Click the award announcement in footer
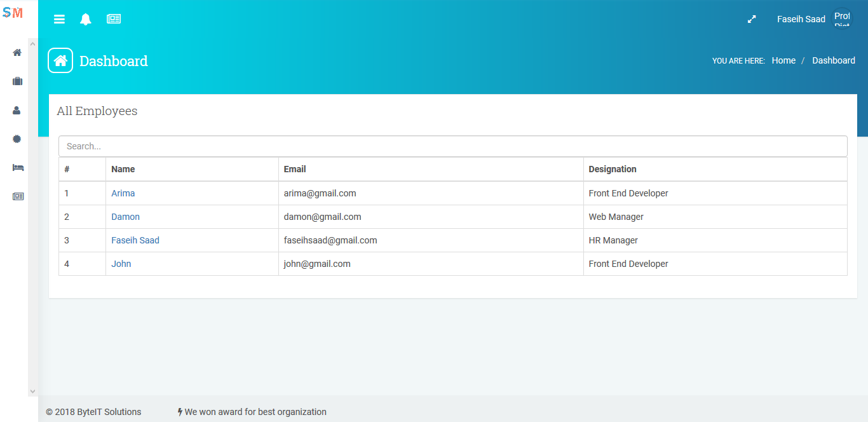This screenshot has height=422, width=868. pos(255,412)
